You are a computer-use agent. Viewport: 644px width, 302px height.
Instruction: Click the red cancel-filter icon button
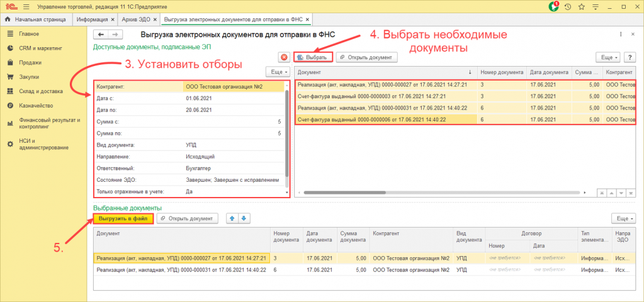point(284,57)
